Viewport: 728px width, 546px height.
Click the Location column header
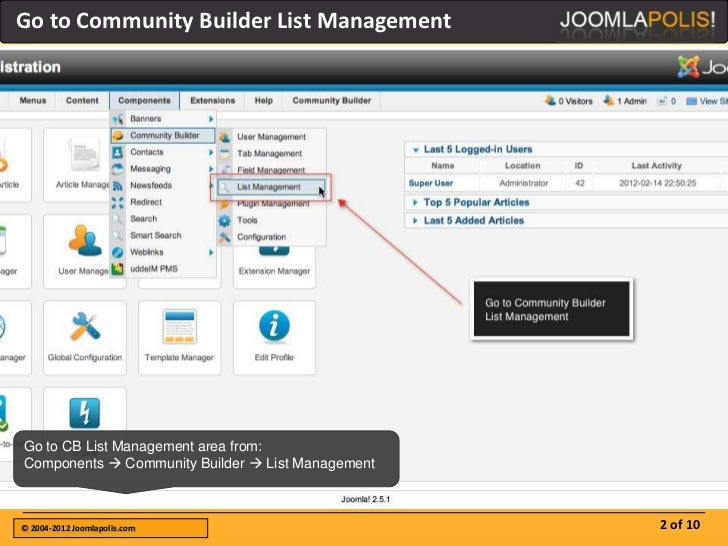coord(522,166)
